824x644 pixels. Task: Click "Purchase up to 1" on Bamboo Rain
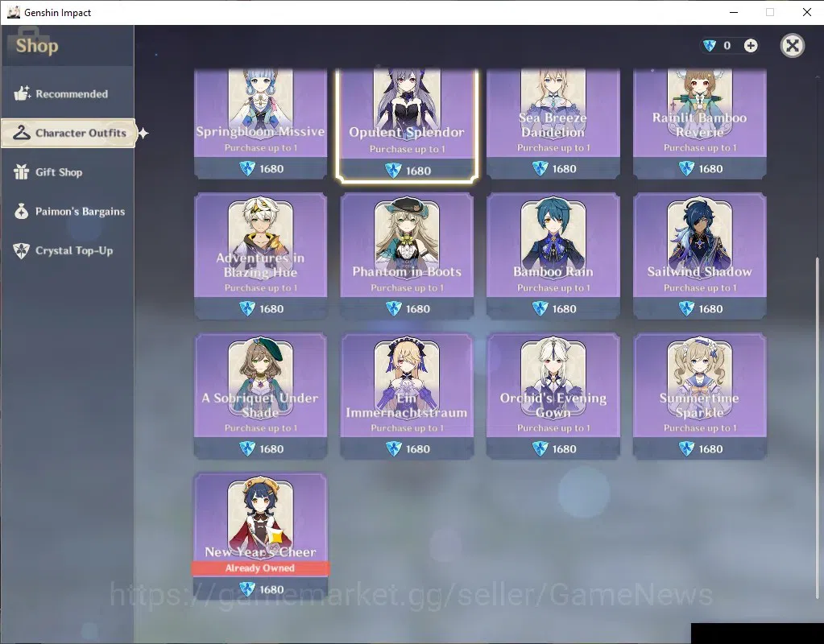click(553, 288)
